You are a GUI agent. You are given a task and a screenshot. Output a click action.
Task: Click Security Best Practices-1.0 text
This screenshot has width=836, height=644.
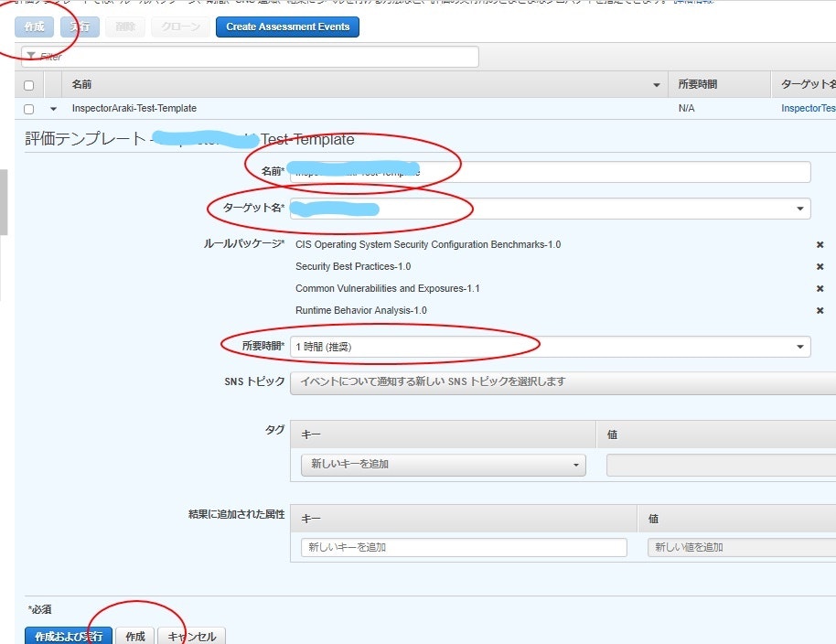coord(353,266)
